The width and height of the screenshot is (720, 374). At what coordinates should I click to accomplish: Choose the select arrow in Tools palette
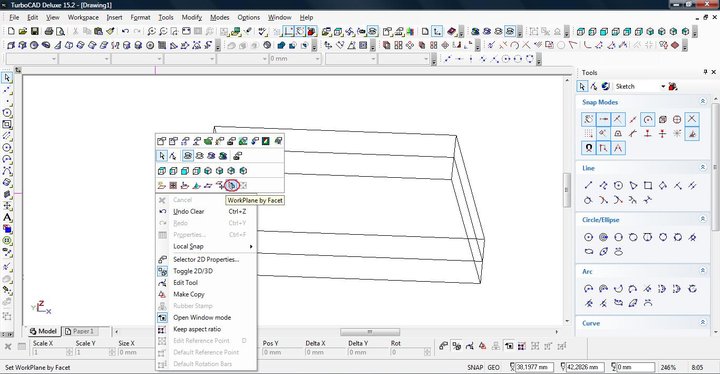tap(582, 86)
